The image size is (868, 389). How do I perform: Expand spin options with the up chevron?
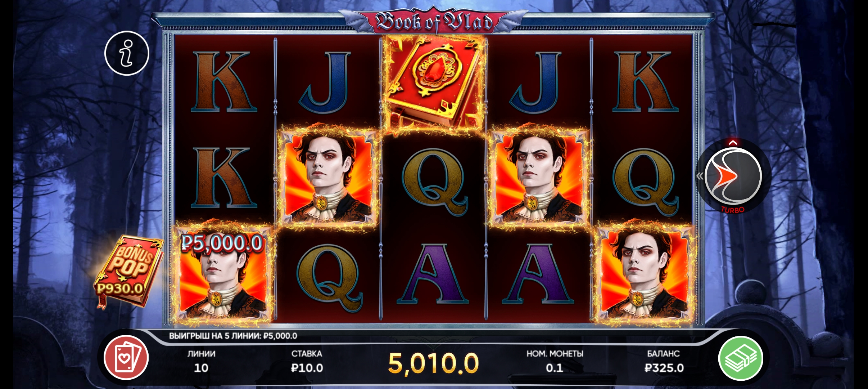733,142
